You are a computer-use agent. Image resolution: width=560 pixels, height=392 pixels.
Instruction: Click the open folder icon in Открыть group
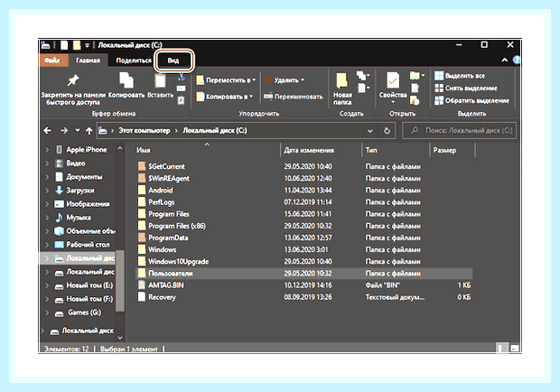coord(416,75)
